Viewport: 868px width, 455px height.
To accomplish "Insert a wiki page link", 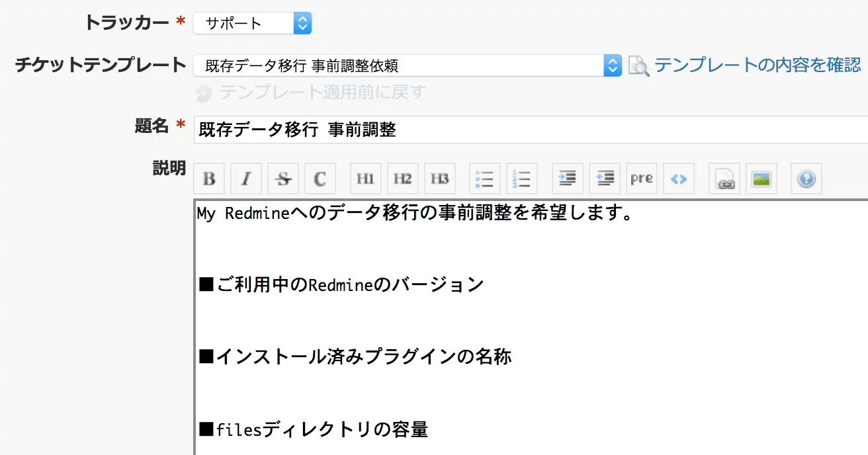I will click(724, 179).
